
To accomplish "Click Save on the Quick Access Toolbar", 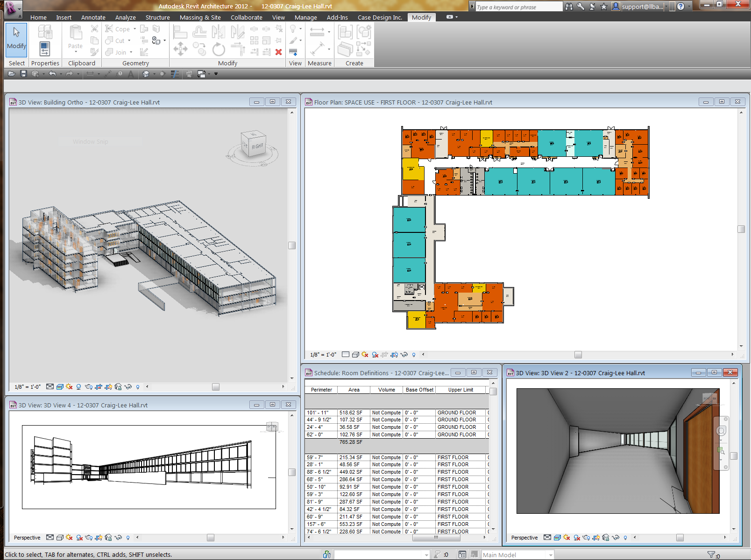I will pyautogui.click(x=24, y=73).
